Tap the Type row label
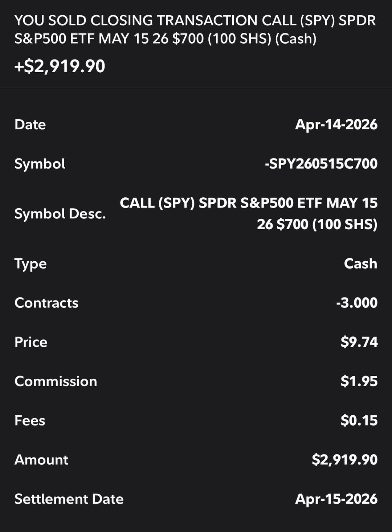Viewport: 392px width, 532px height. point(30,263)
